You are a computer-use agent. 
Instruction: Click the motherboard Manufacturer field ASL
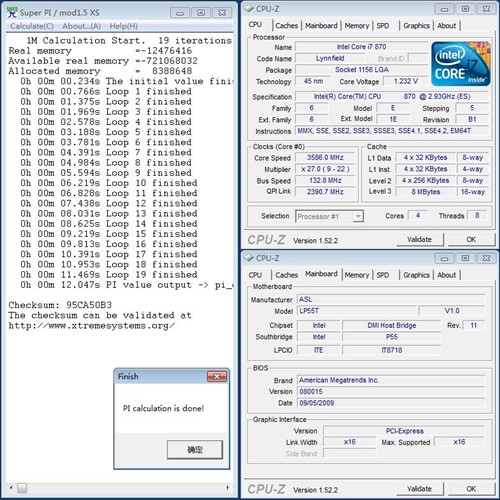click(x=391, y=299)
